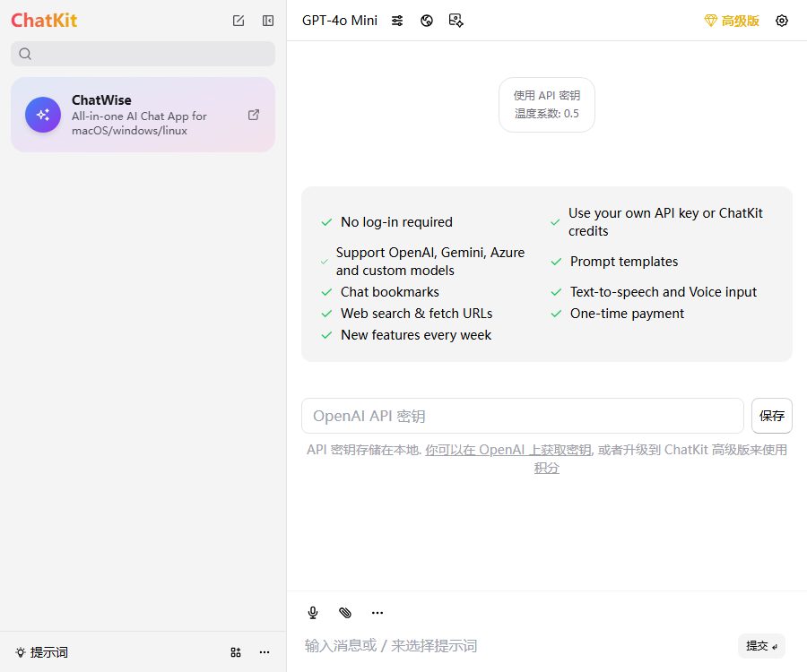Collapse the sidebar panel icon
This screenshot has width=807, height=672.
coord(268,21)
